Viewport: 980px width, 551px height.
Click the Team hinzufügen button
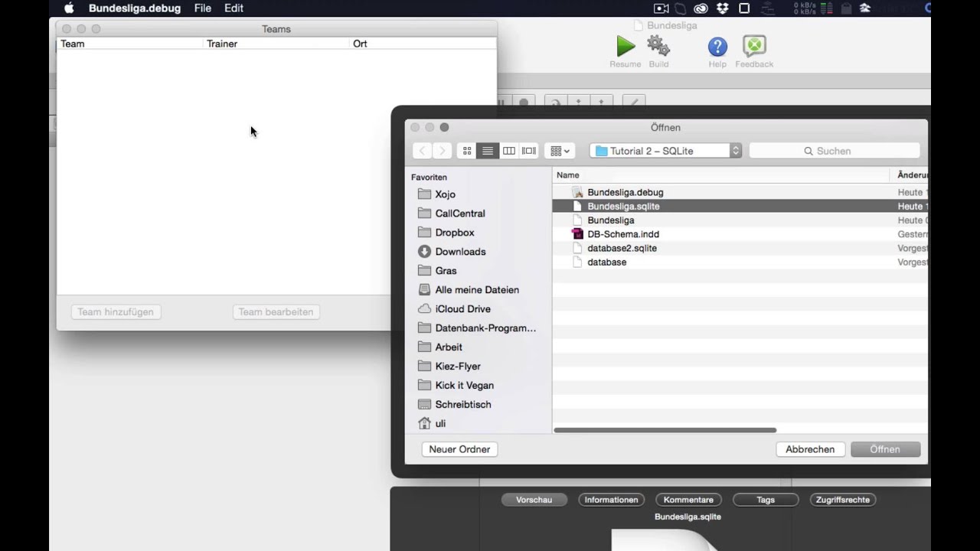116,311
